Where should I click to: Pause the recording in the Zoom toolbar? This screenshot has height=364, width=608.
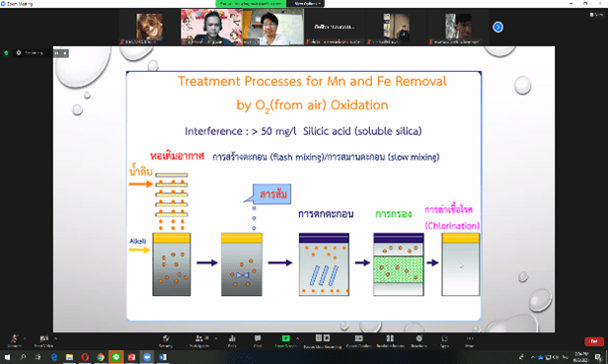tap(319, 338)
